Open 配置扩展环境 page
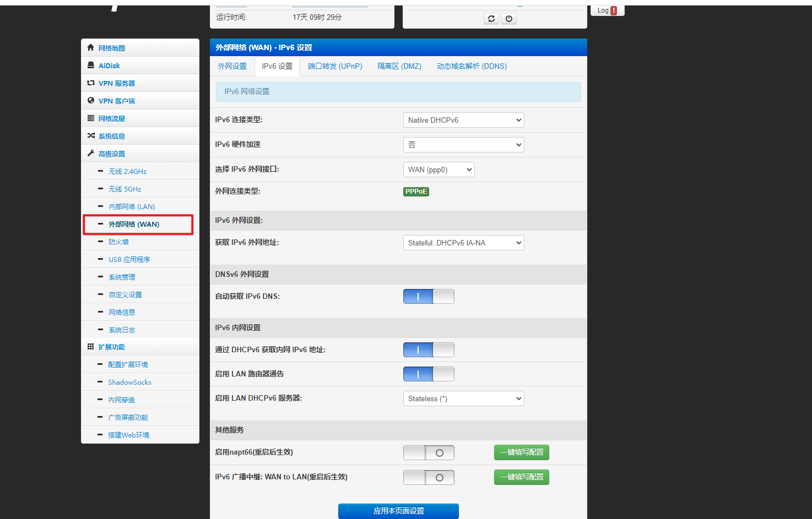 pyautogui.click(x=128, y=364)
